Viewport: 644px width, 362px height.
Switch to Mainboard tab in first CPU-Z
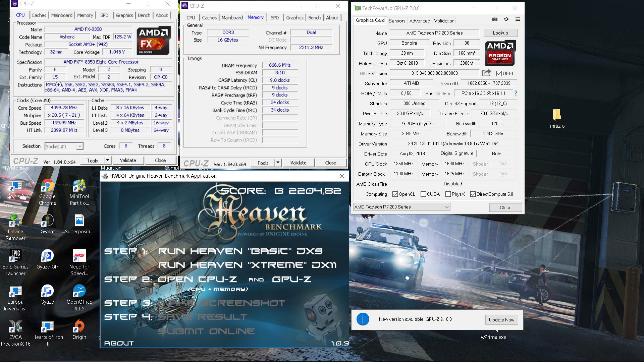coord(62,15)
